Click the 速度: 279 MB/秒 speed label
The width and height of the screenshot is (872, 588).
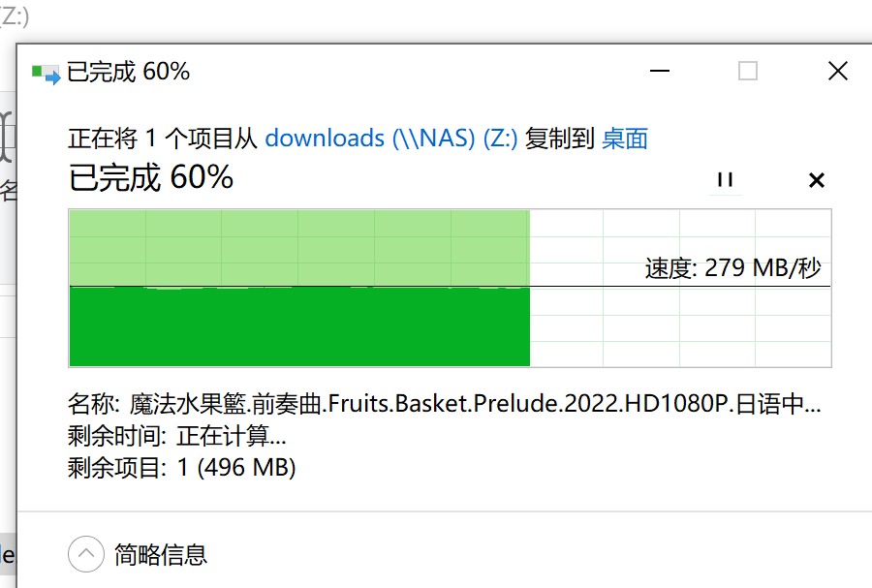pyautogui.click(x=733, y=268)
